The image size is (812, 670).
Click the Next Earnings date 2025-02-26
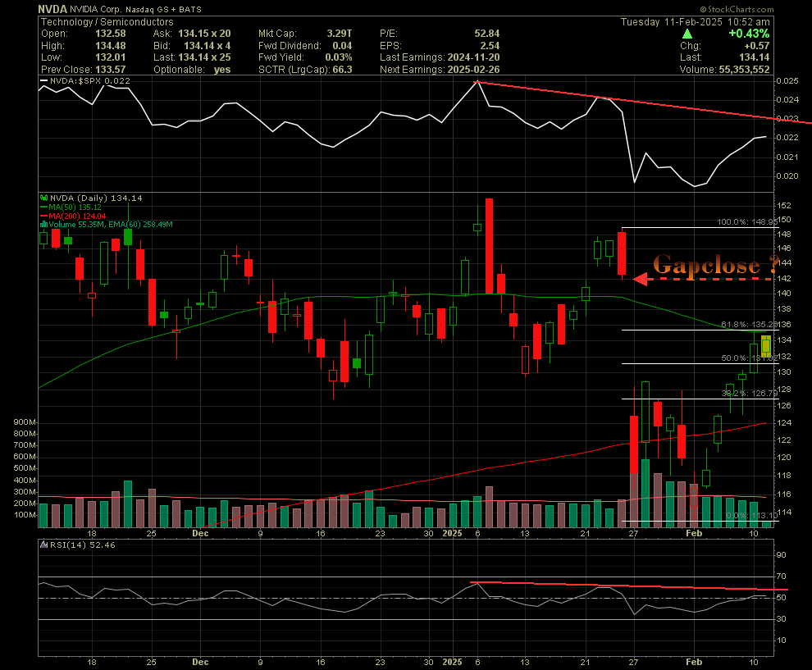click(x=474, y=70)
